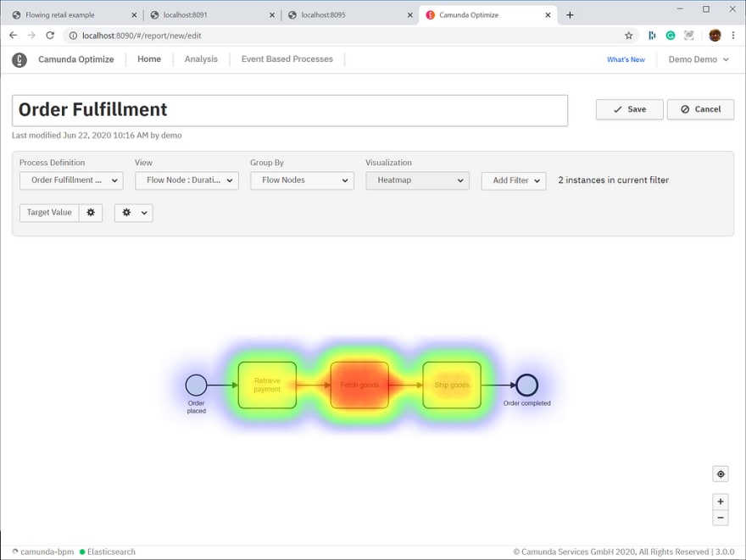Switch to Flowing retail example tab
The height and width of the screenshot is (560, 746).
coord(74,15)
